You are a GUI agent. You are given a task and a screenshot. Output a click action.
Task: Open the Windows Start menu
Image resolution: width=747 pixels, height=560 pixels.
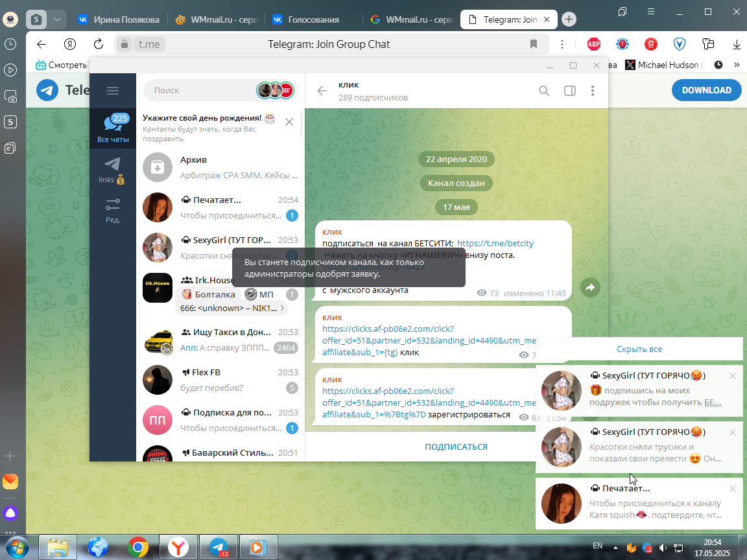pyautogui.click(x=16, y=548)
